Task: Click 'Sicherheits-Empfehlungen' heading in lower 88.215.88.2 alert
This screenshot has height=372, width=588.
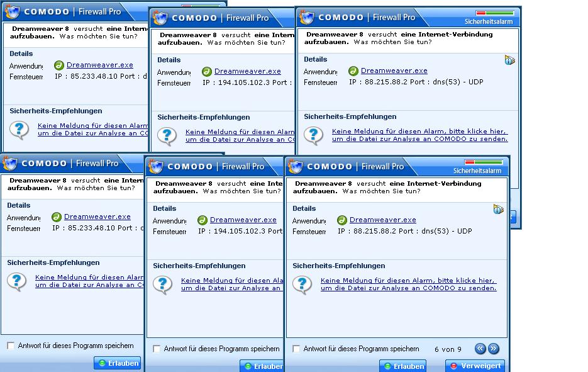Action: click(x=338, y=266)
